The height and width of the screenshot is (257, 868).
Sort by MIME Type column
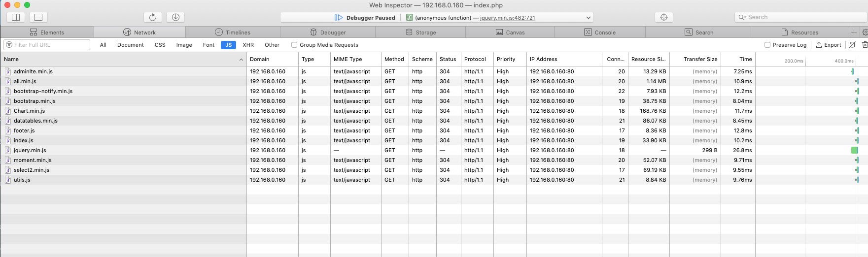(356, 59)
